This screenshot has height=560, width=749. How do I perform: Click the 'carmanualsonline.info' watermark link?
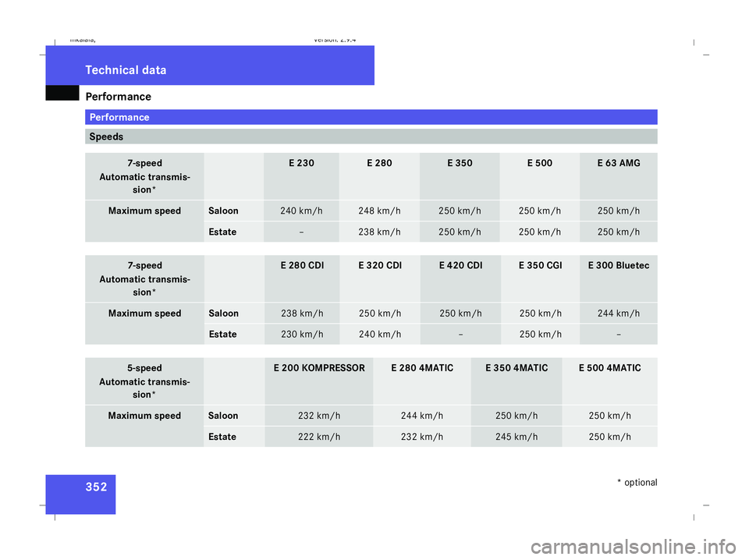click(634, 547)
